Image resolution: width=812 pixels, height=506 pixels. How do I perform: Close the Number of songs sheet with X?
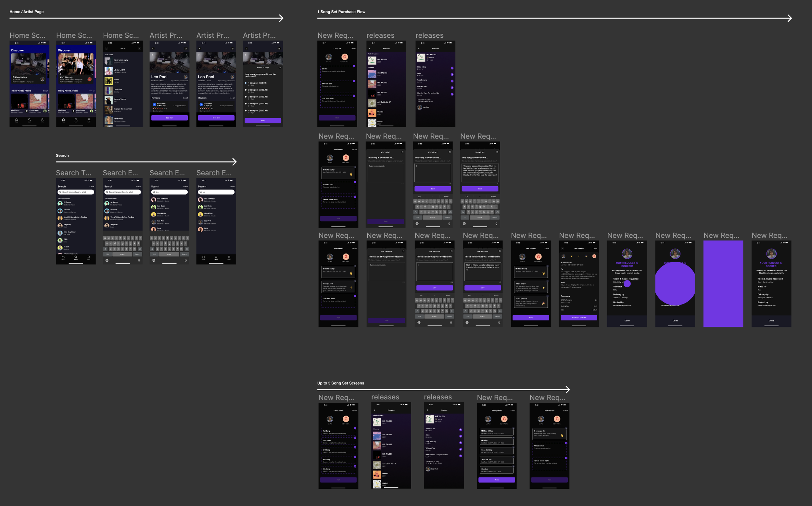click(280, 67)
